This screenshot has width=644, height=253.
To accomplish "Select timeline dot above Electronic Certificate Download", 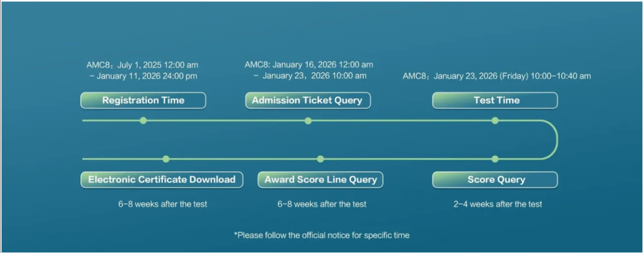I will pos(166,159).
